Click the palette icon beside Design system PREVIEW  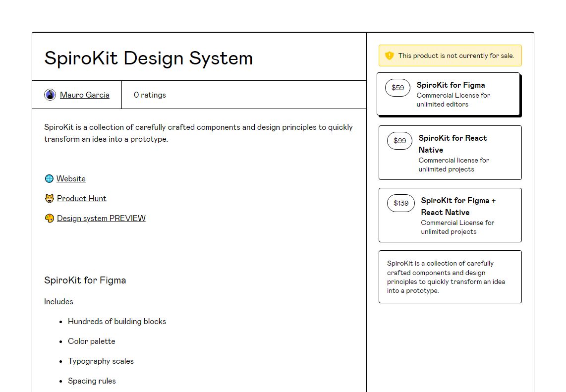click(x=49, y=219)
